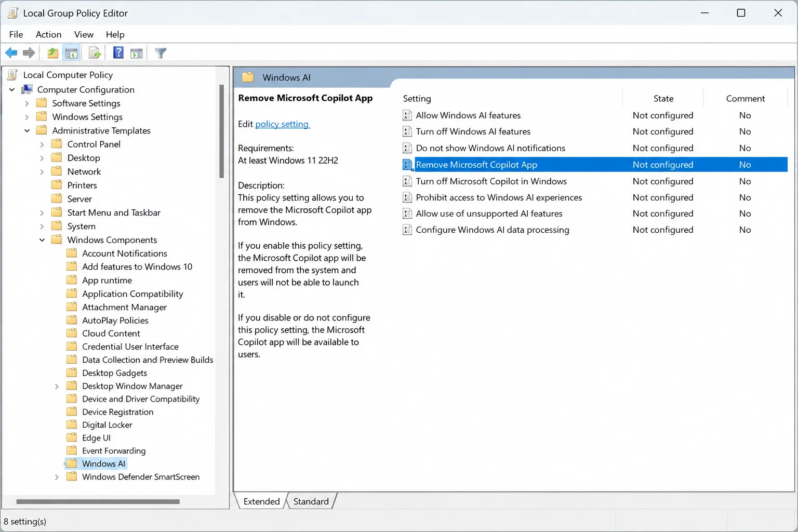
Task: Click the policy icon beside Turn off Windows AI features
Action: tap(407, 131)
